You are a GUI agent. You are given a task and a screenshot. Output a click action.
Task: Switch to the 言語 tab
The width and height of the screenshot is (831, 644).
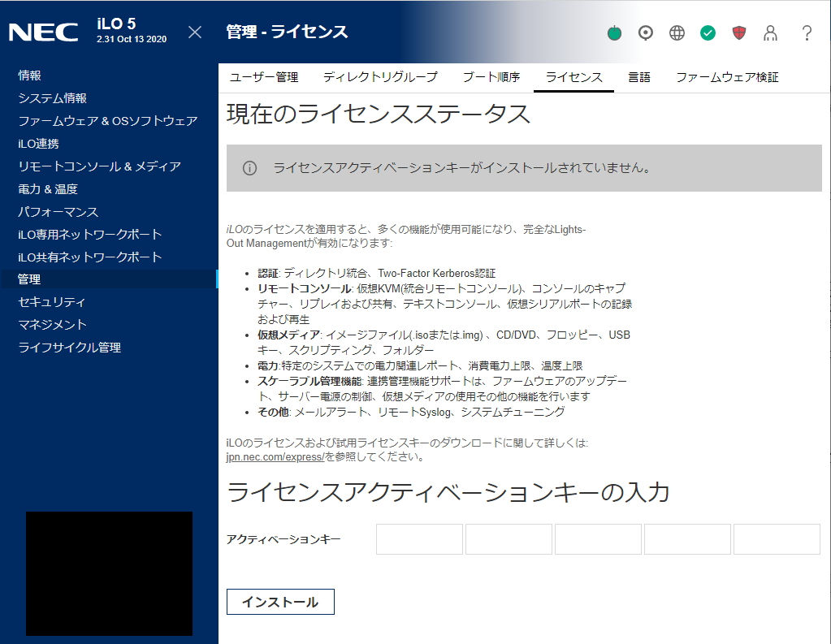click(639, 77)
